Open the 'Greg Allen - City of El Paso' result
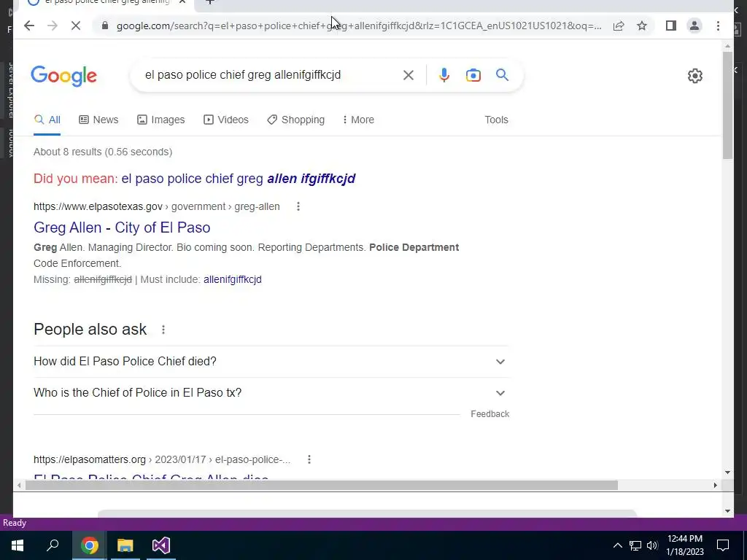The height and width of the screenshot is (560, 747). [x=122, y=227]
